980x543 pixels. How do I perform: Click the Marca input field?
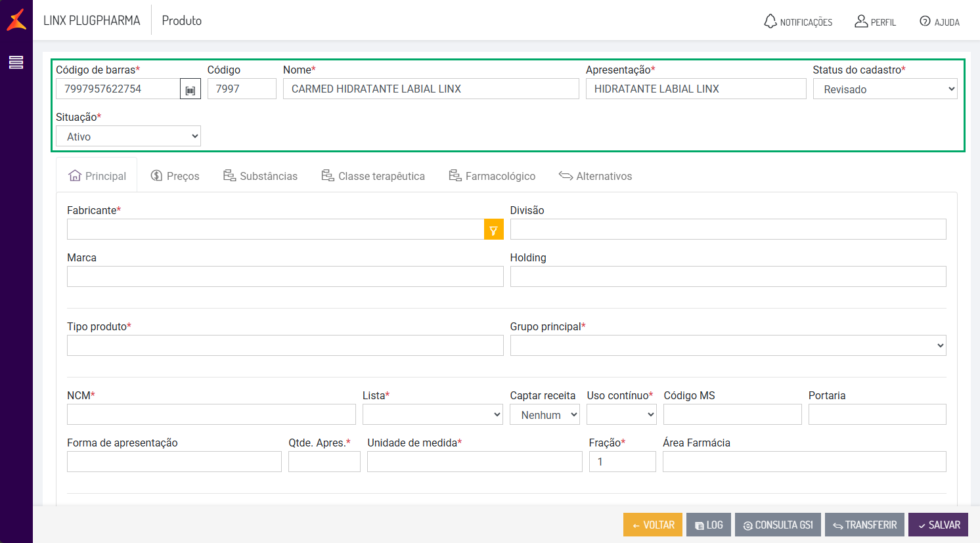coord(285,276)
